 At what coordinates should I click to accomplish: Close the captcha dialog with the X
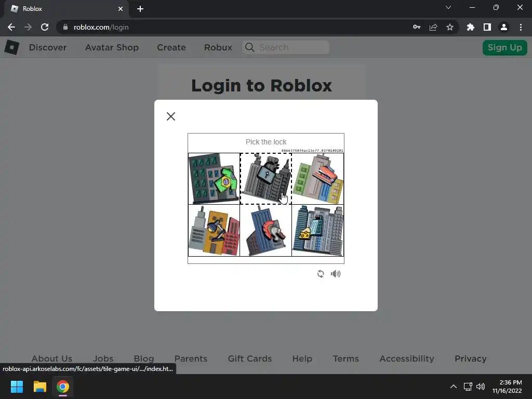click(170, 116)
